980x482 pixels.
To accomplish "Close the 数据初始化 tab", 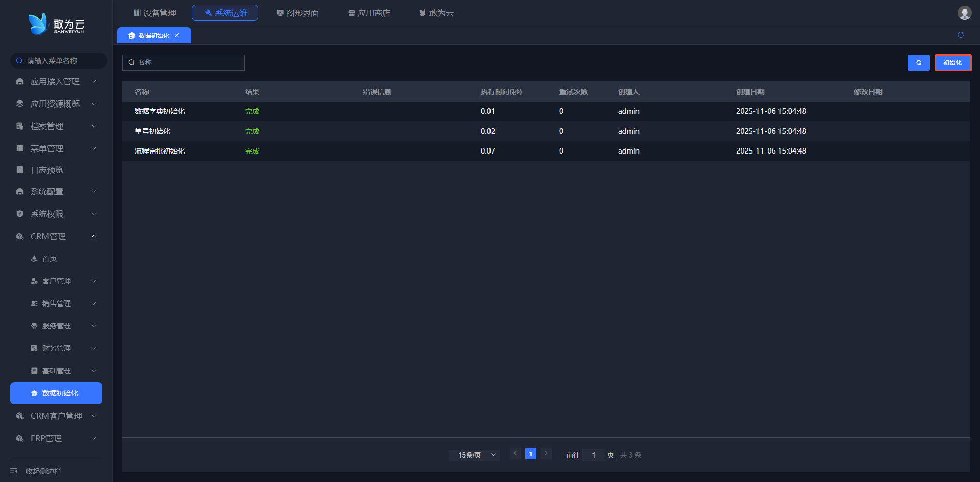I will (177, 35).
